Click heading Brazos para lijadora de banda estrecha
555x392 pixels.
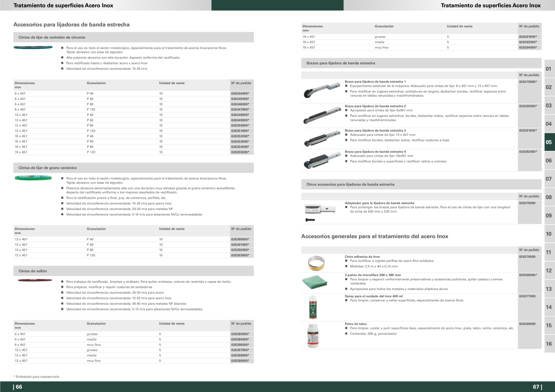point(341,64)
